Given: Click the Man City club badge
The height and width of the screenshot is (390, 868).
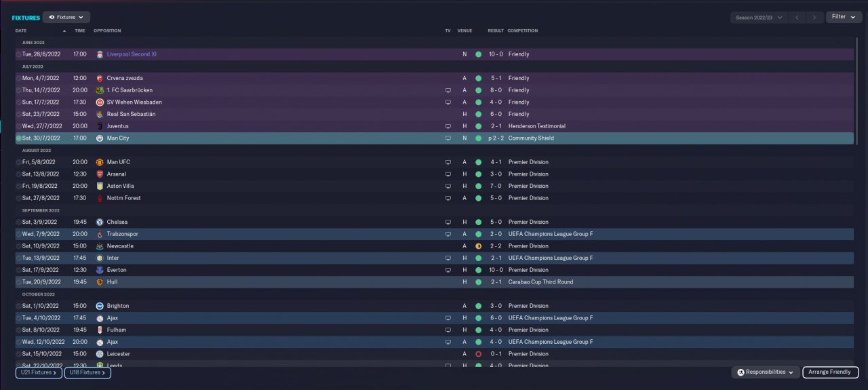Looking at the screenshot, I should 100,138.
